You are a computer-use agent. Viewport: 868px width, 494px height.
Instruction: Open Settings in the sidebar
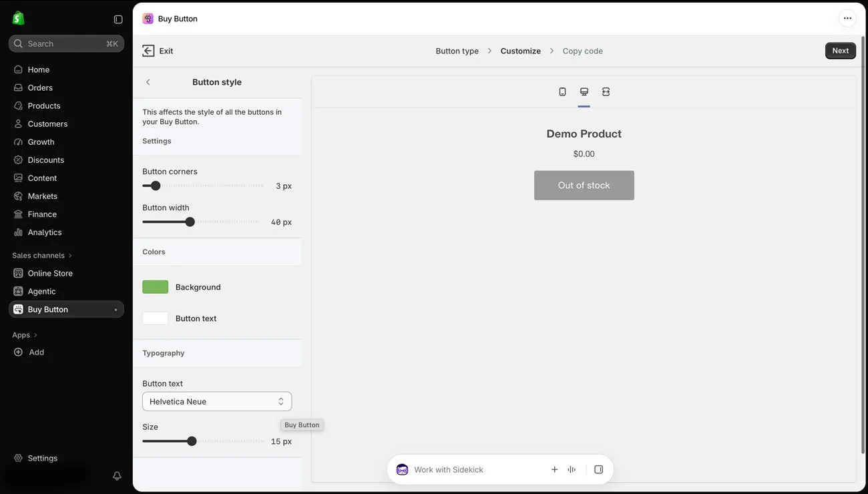(x=36, y=458)
